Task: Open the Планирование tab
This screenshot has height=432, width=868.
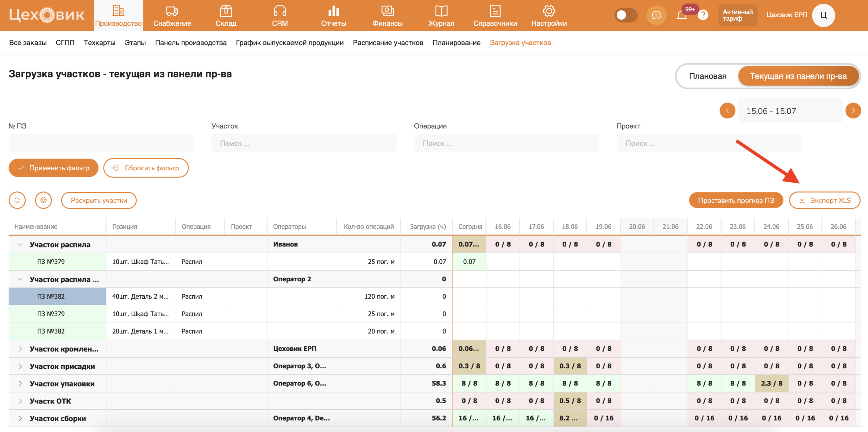Action: coord(456,43)
